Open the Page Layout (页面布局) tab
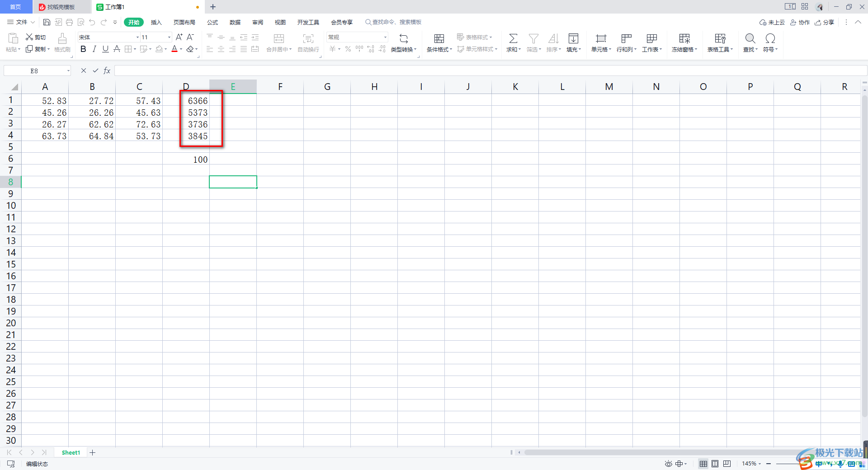Viewport: 868px width, 470px height. coord(184,22)
